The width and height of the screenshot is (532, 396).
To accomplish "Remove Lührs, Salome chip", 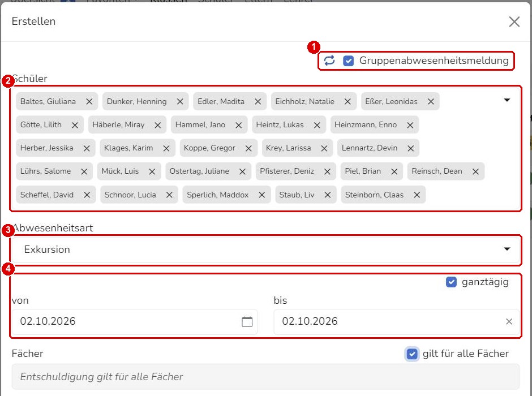I will pyautogui.click(x=84, y=171).
